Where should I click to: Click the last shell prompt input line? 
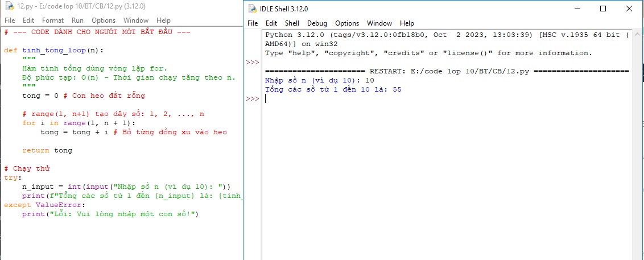click(x=447, y=98)
